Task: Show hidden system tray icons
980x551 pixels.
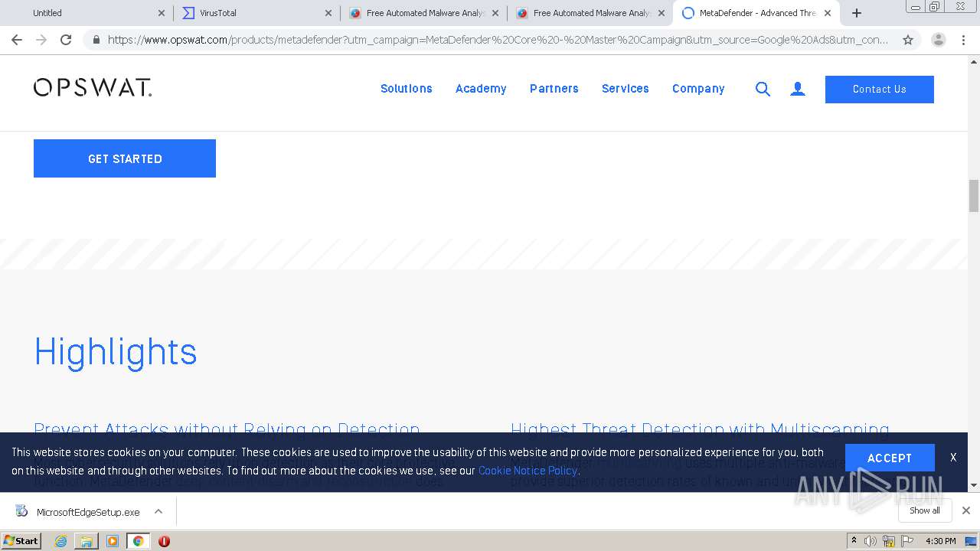Action: click(x=854, y=541)
